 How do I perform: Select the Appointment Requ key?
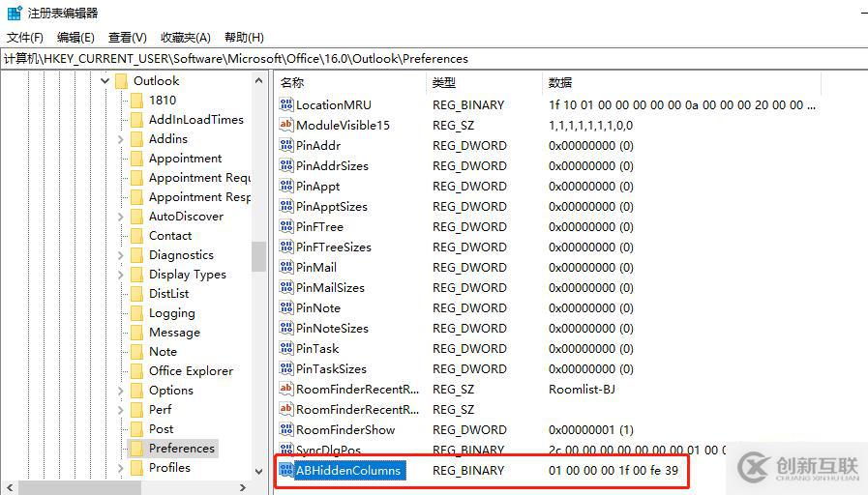(x=200, y=178)
